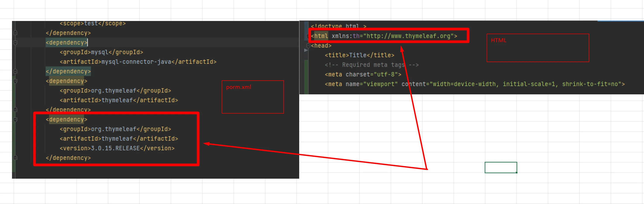
Task: Collapse fold marker beside versioned thymeleaf dependency tag
Action: (15, 120)
